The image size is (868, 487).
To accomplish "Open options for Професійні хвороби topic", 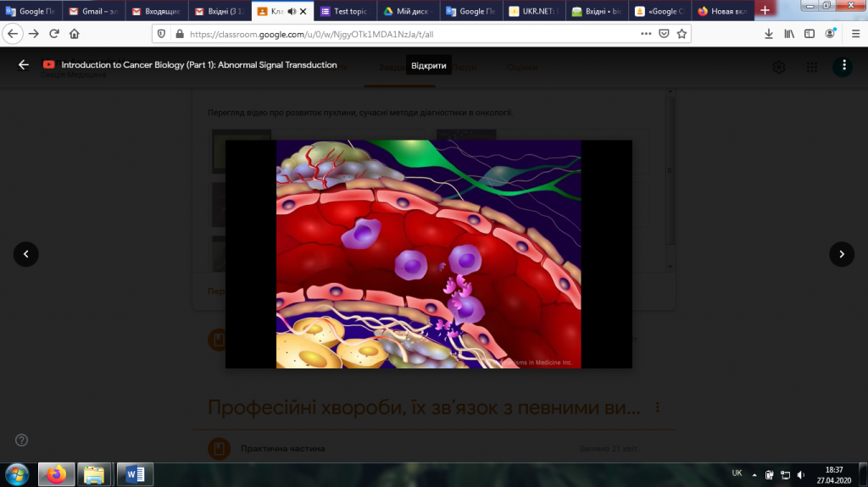I will coord(657,407).
